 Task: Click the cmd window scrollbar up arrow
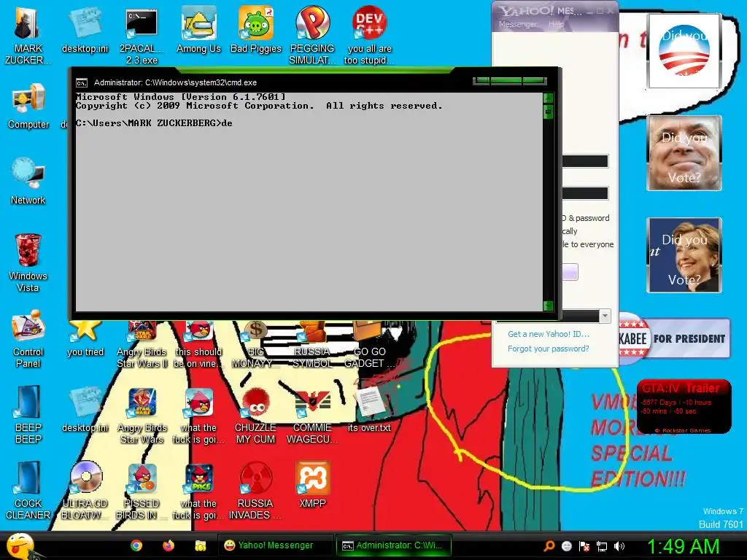click(549, 98)
